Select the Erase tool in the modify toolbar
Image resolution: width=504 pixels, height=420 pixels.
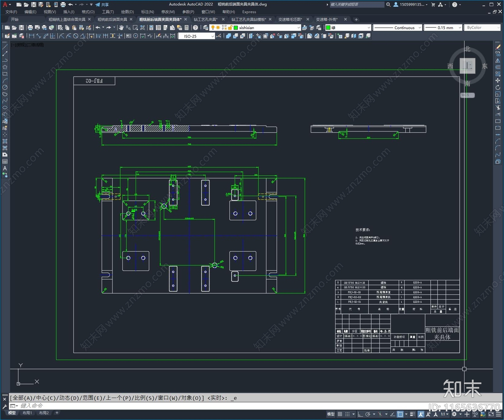coord(498,47)
